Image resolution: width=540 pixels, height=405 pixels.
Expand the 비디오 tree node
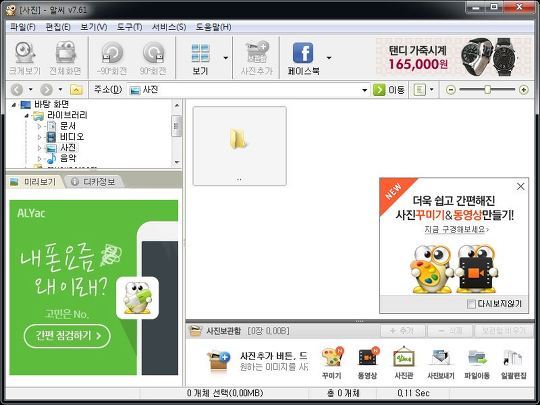click(x=39, y=137)
